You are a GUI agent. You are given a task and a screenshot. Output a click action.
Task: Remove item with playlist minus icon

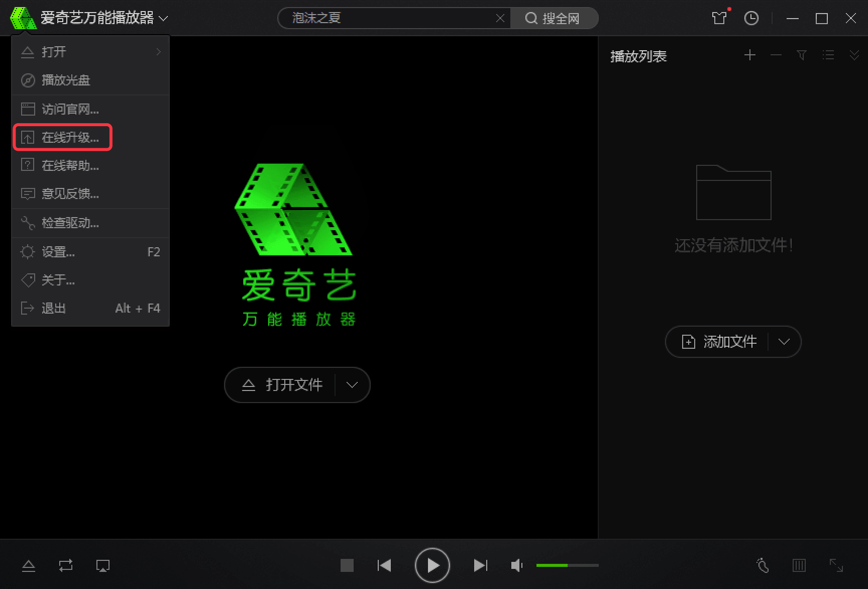click(776, 55)
